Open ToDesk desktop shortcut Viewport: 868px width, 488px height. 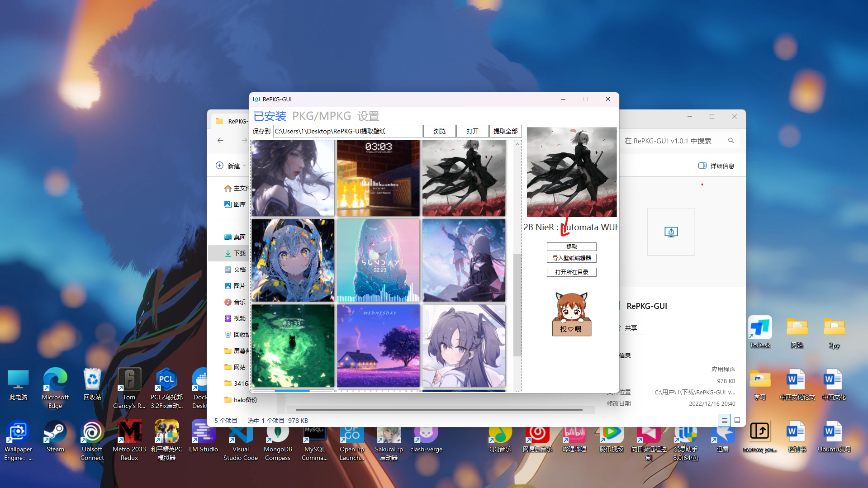pyautogui.click(x=760, y=332)
